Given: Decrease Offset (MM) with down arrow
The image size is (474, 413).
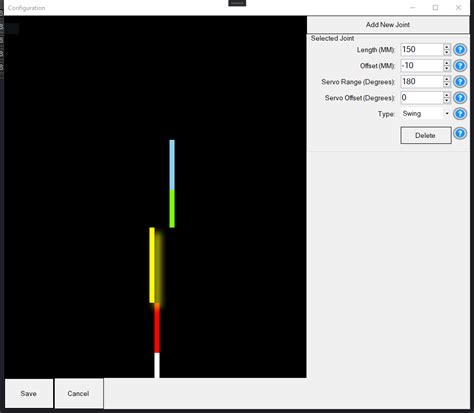Looking at the screenshot, I should 447,69.
